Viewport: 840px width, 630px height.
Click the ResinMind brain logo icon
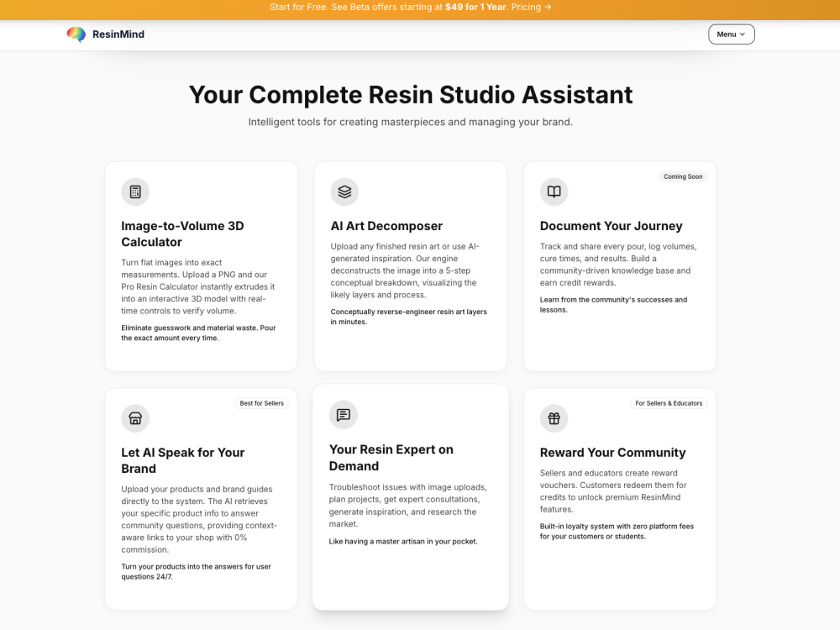click(x=76, y=34)
